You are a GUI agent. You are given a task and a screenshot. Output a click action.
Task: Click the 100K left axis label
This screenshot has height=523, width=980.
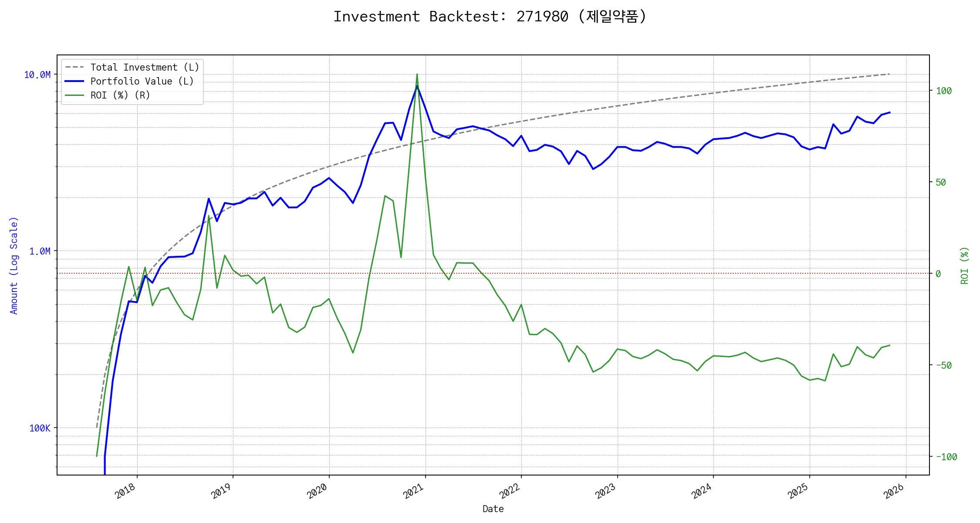point(40,428)
